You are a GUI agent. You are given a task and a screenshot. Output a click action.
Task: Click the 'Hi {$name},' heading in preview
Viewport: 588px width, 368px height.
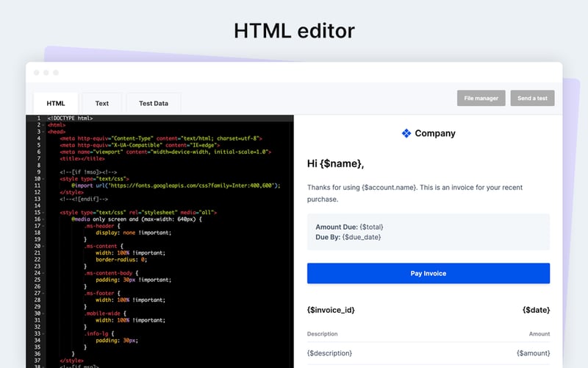(336, 163)
